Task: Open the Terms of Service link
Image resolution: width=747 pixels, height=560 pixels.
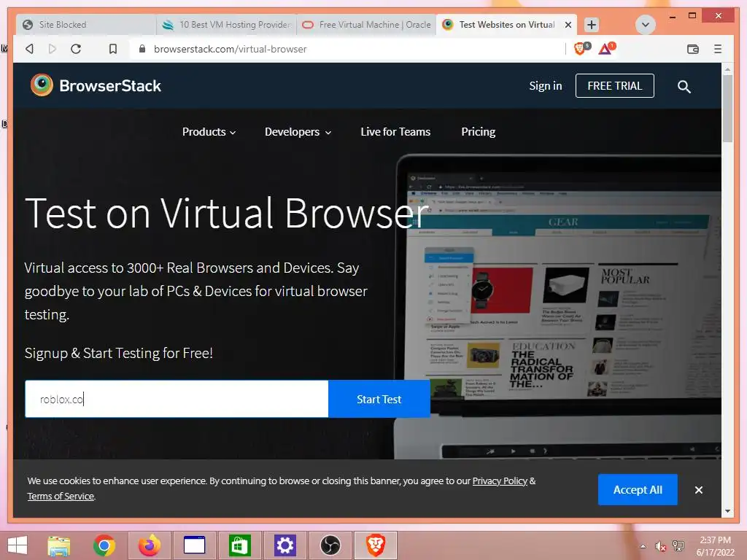Action: click(x=61, y=496)
